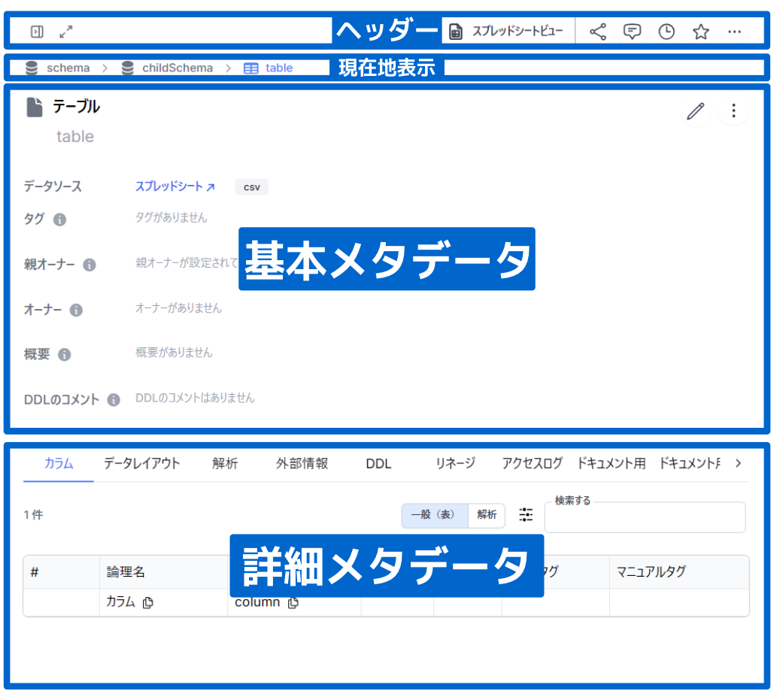The height and width of the screenshot is (700, 774).
Task: Click the document icon beside テーブル
Action: [35, 107]
